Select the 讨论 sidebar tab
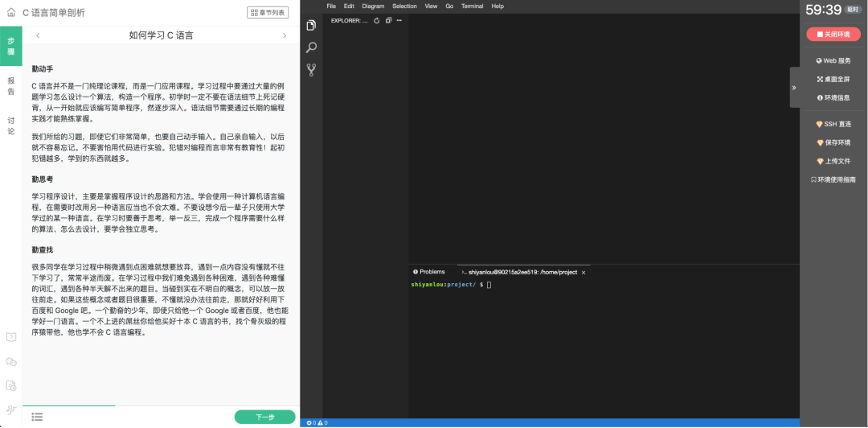This screenshot has width=868, height=428. pos(11,126)
